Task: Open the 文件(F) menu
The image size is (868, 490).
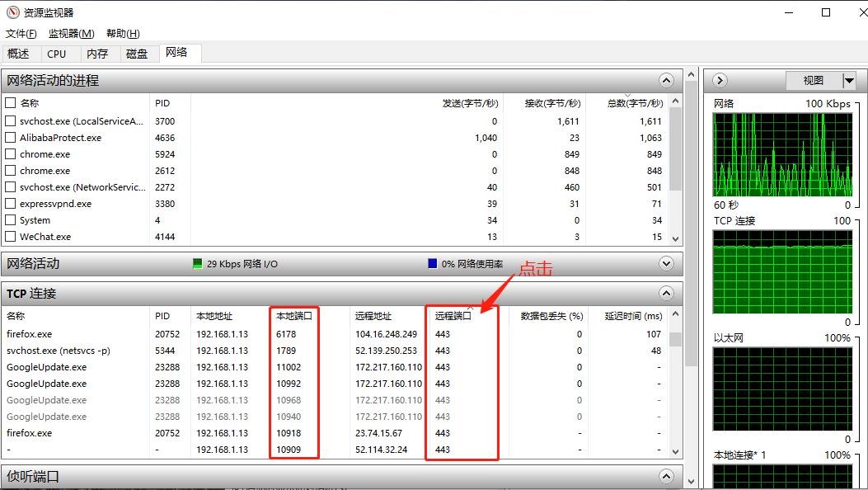Action: 21,34
